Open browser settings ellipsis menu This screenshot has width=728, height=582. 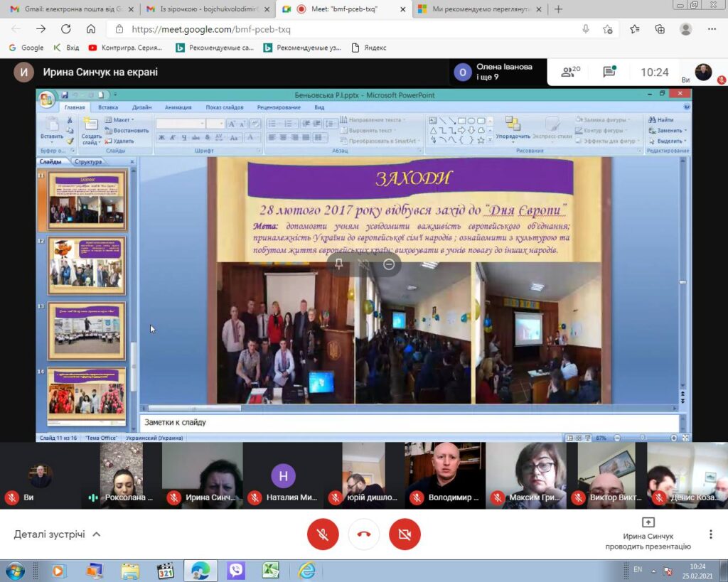(712, 29)
